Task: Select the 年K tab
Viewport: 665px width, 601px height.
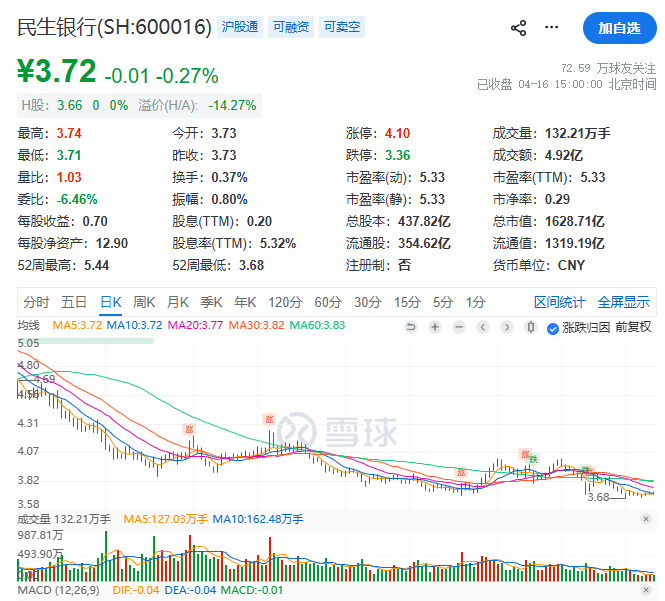Action: (245, 302)
